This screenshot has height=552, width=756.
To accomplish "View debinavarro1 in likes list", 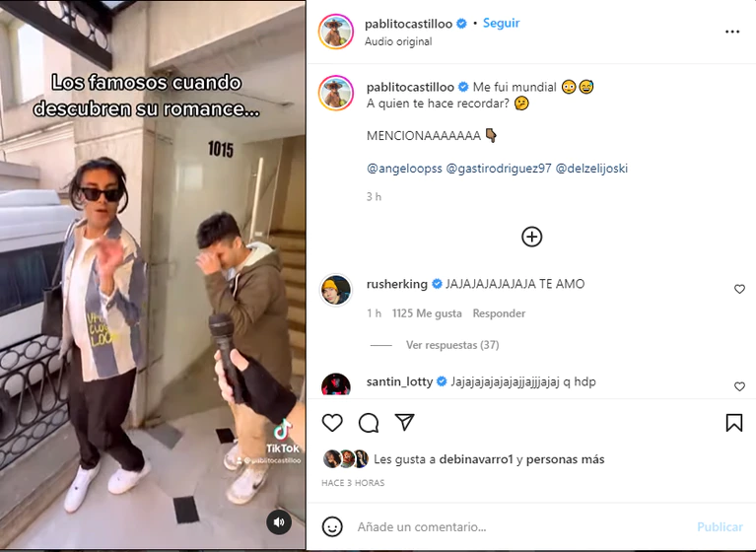I will pos(476,459).
